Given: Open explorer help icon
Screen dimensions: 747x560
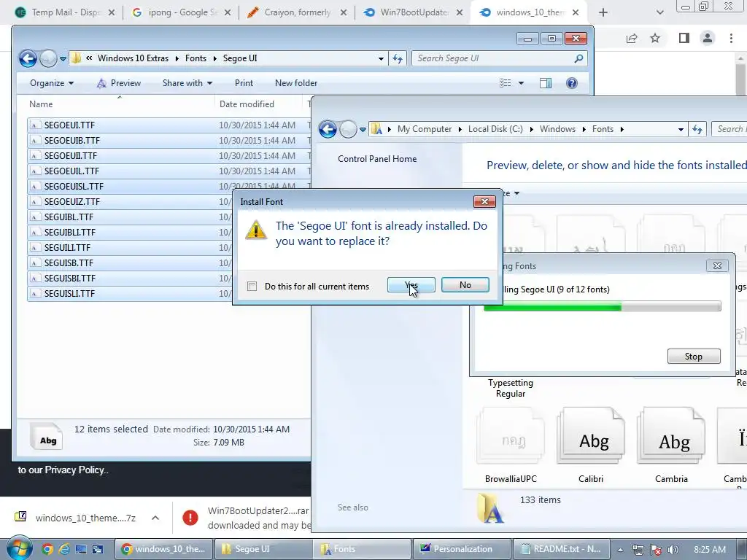Looking at the screenshot, I should point(572,83).
